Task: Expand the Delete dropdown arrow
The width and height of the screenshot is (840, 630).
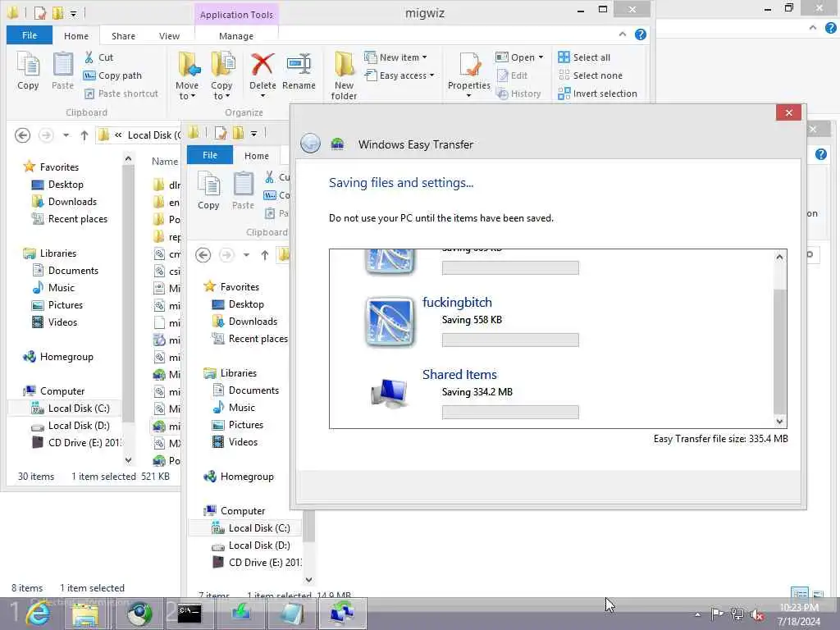Action: 262,97
